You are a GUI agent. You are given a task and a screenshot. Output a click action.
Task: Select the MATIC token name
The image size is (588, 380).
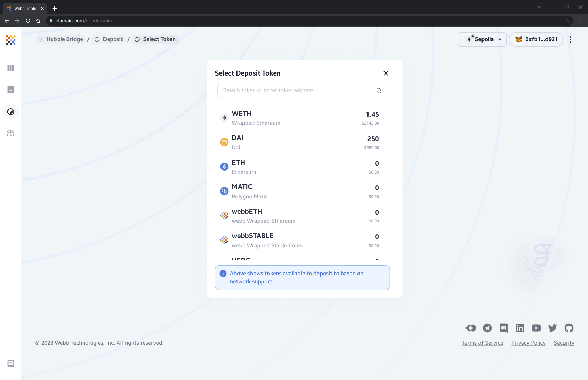[242, 187]
